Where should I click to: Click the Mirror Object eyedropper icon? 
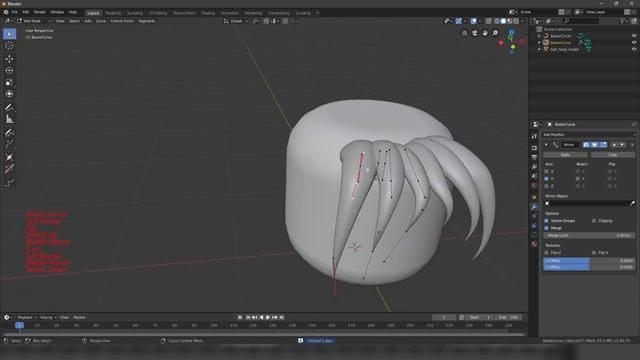coord(632,203)
